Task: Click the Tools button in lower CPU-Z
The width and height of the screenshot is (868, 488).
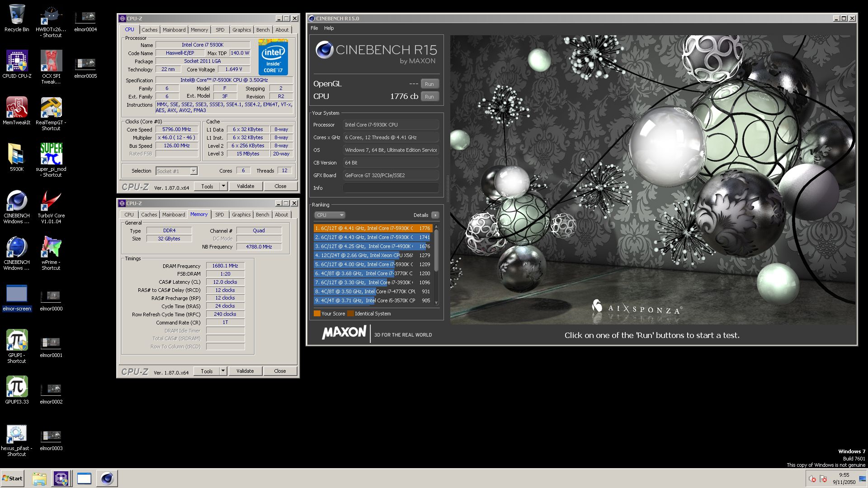Action: coord(207,371)
